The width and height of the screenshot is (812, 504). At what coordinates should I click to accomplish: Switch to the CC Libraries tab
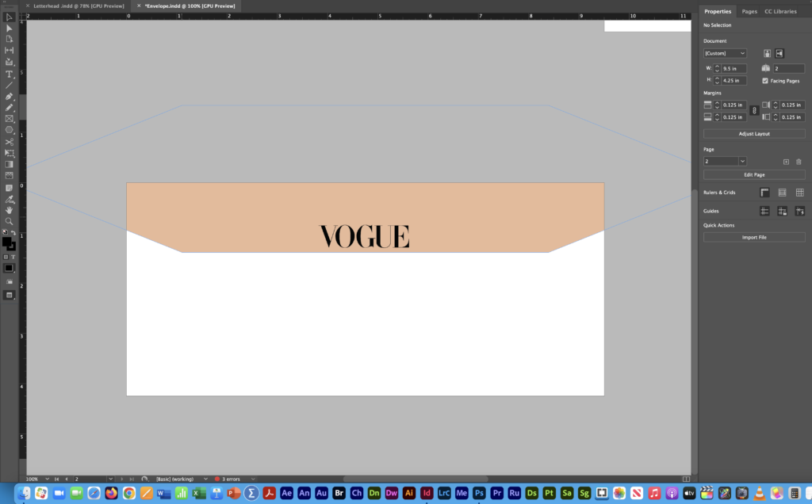point(780,11)
